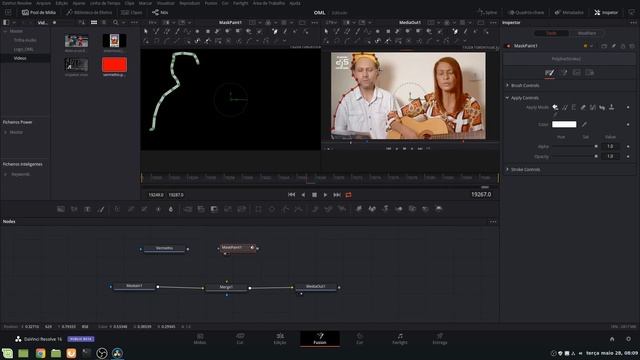Viewport: 640px width, 360px height.
Task: Toggle Pool de Mídia panel
Action: tap(39, 12)
